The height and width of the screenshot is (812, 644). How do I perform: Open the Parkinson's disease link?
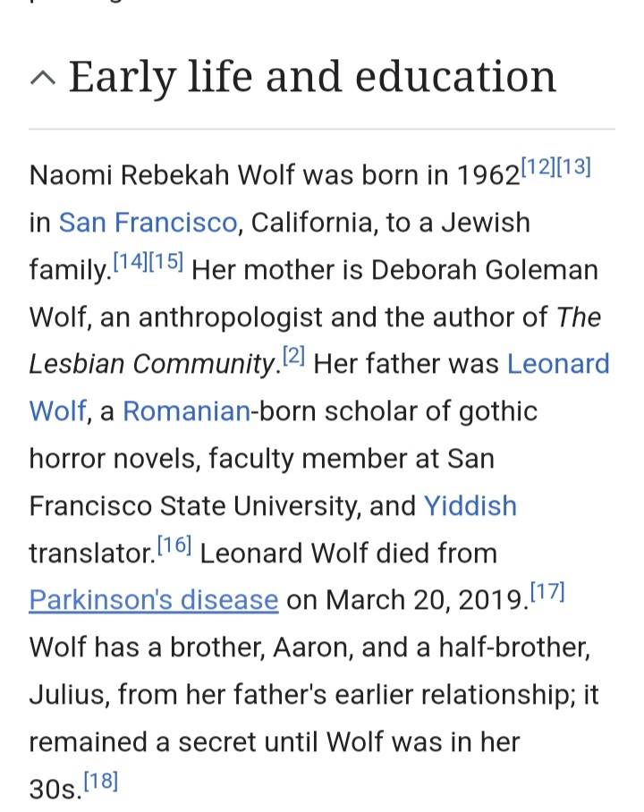point(153,599)
